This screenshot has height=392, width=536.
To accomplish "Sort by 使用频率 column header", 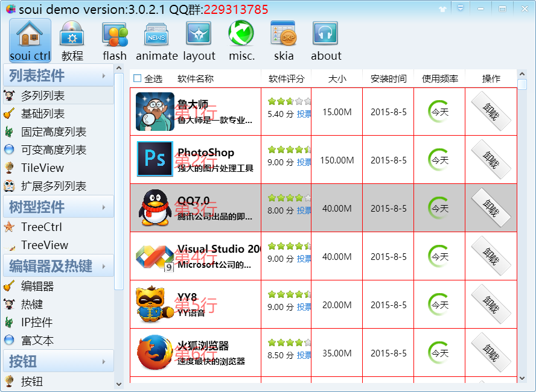I will (439, 78).
